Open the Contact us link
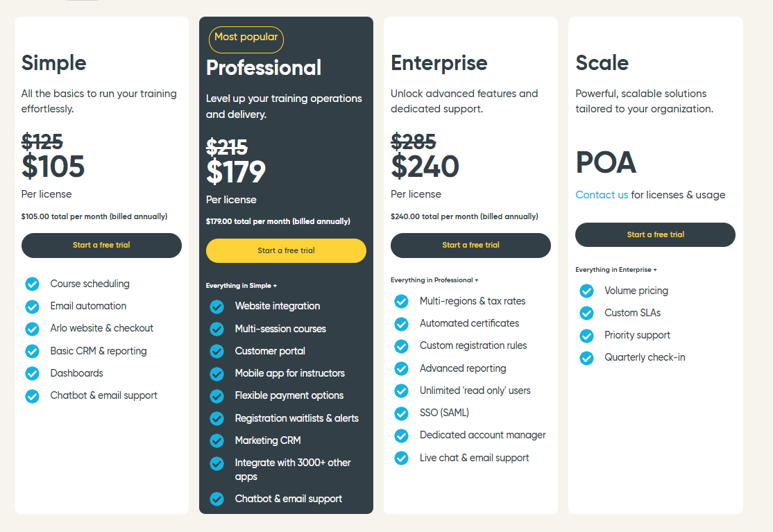 pyautogui.click(x=602, y=195)
